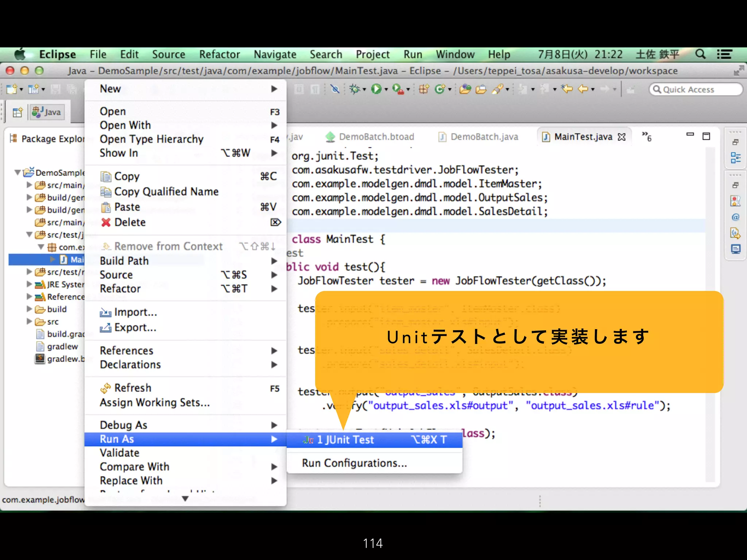747x560 pixels.
Task: Show more context menu items arrow
Action: pos(185,498)
